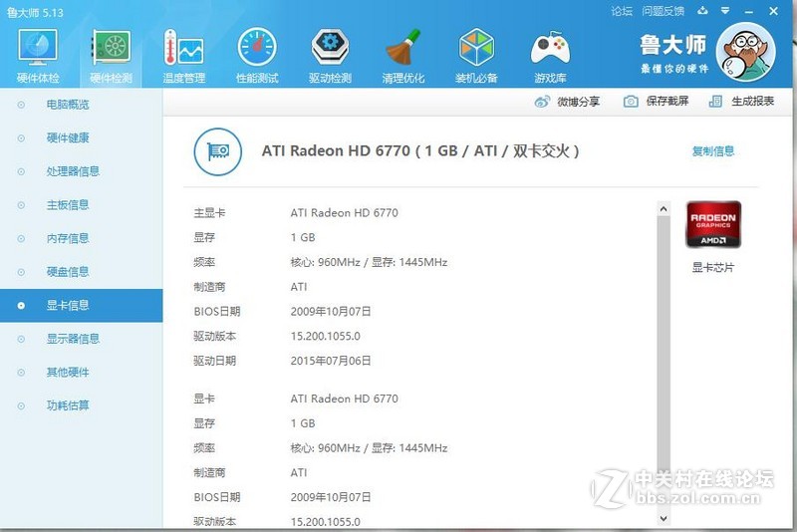Click 主显卡 value ATI Radeon HD 6770

(x=344, y=213)
